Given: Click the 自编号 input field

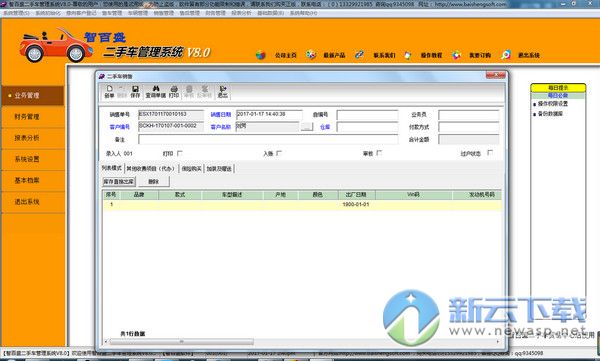Looking at the screenshot, I should click(x=367, y=115).
